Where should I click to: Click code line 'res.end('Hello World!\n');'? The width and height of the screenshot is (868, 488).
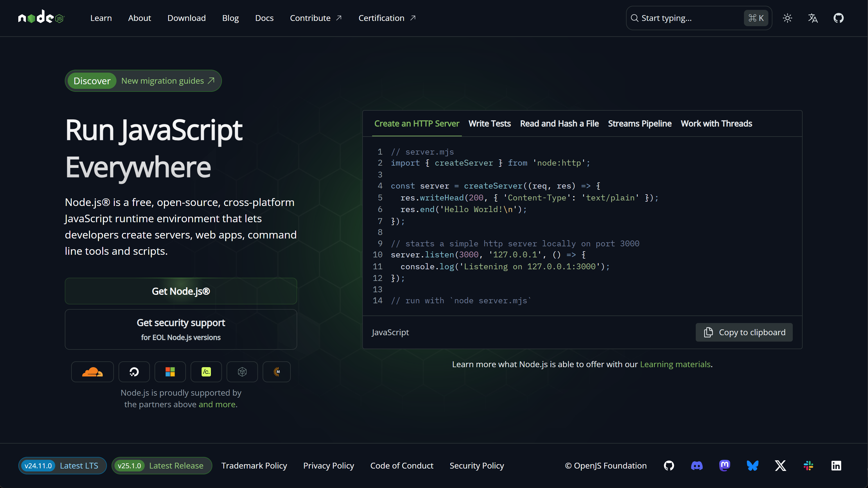pos(463,209)
